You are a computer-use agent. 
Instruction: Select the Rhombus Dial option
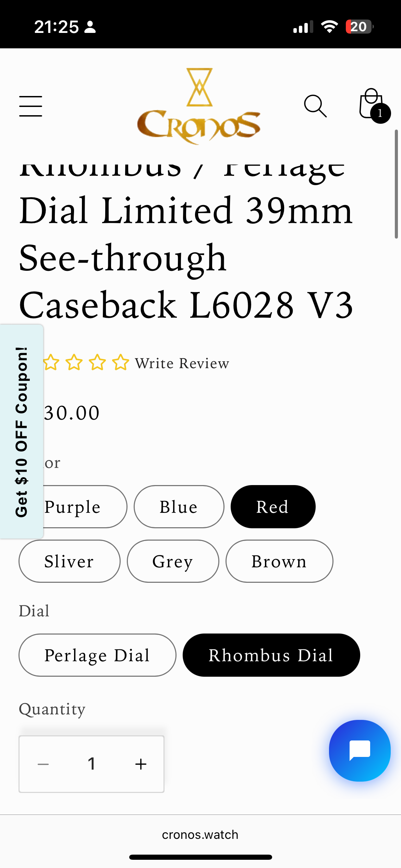pos(271,655)
